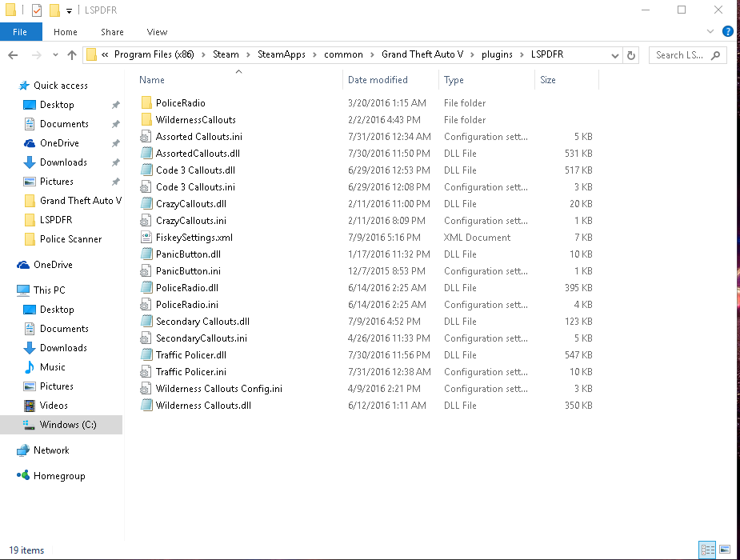Open the Share ribbon tab

point(112,32)
